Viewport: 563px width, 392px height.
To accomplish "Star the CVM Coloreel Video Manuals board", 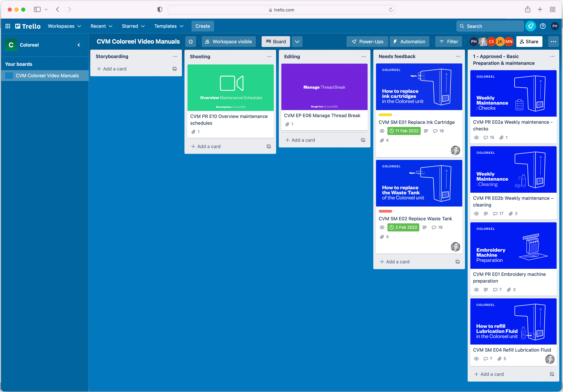I will (191, 41).
